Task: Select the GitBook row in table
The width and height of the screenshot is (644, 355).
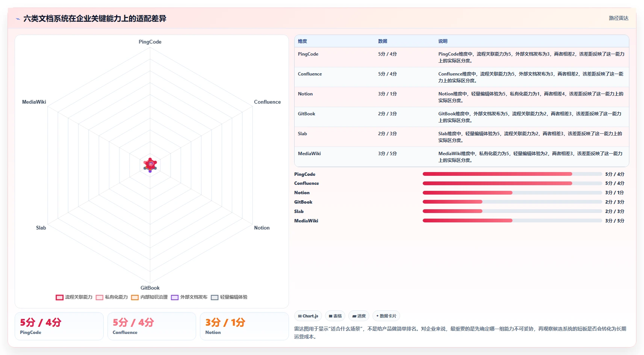Action: (x=461, y=117)
